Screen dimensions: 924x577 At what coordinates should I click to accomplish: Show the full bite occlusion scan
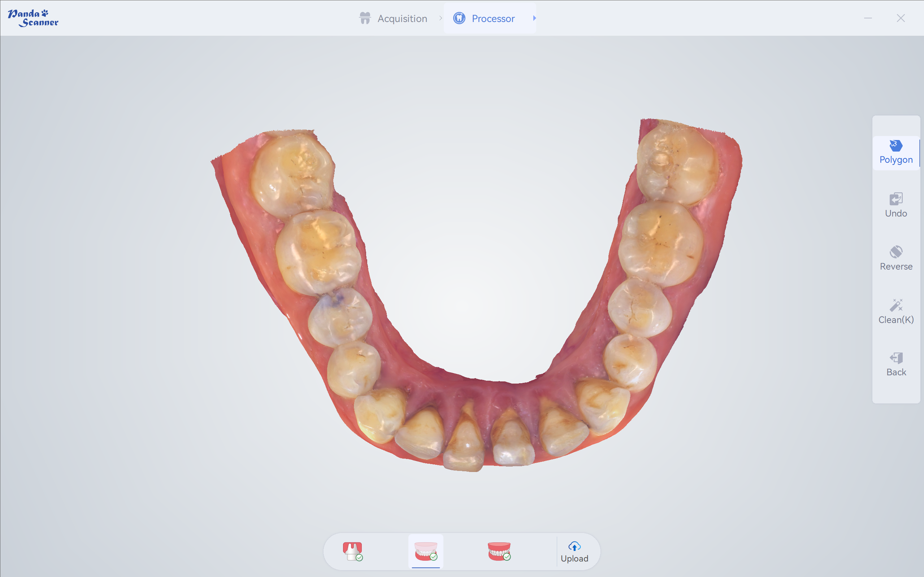click(x=499, y=551)
